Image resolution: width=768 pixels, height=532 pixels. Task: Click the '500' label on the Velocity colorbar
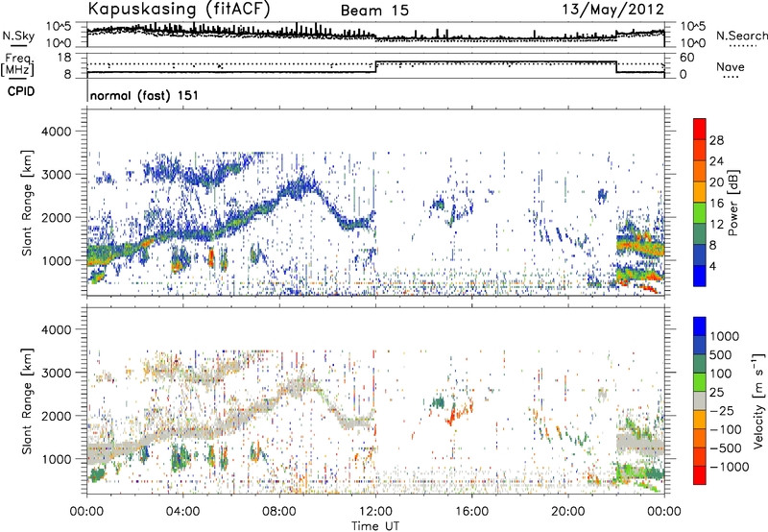click(721, 354)
